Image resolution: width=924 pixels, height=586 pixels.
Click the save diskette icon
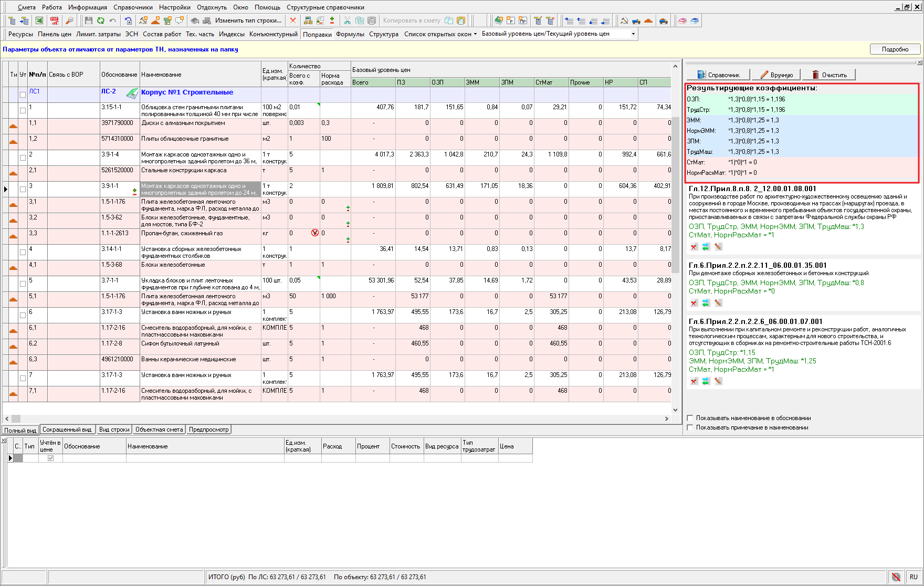pyautogui.click(x=88, y=20)
